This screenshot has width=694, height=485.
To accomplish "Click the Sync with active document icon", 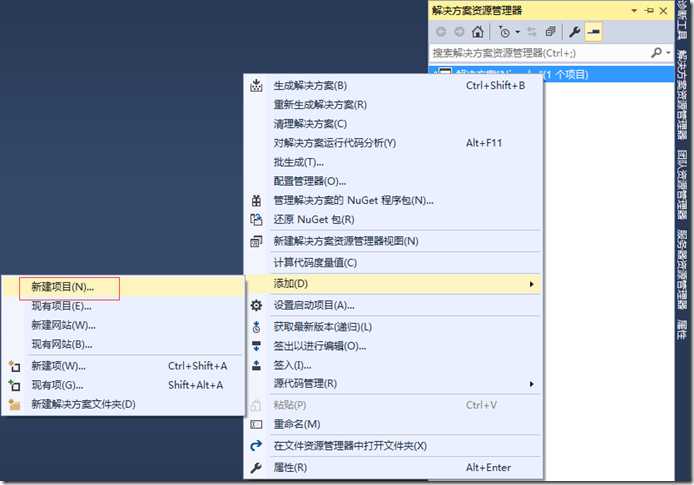I will 532,32.
